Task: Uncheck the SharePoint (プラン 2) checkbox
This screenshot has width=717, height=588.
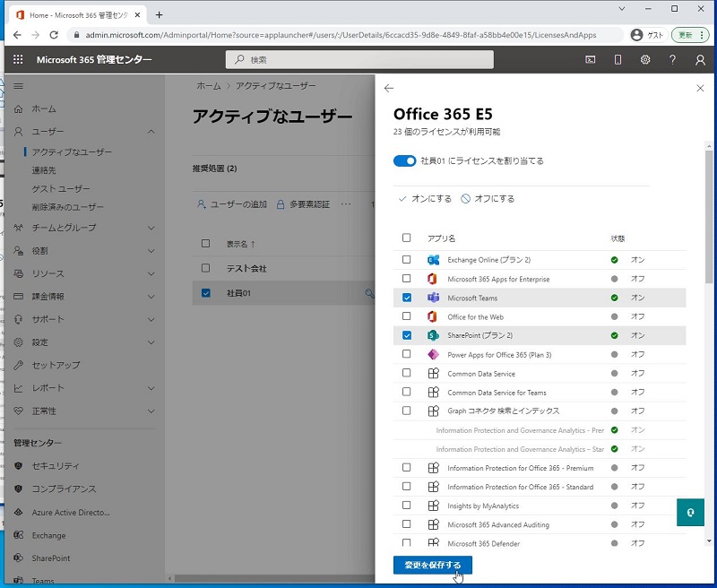Action: point(407,335)
